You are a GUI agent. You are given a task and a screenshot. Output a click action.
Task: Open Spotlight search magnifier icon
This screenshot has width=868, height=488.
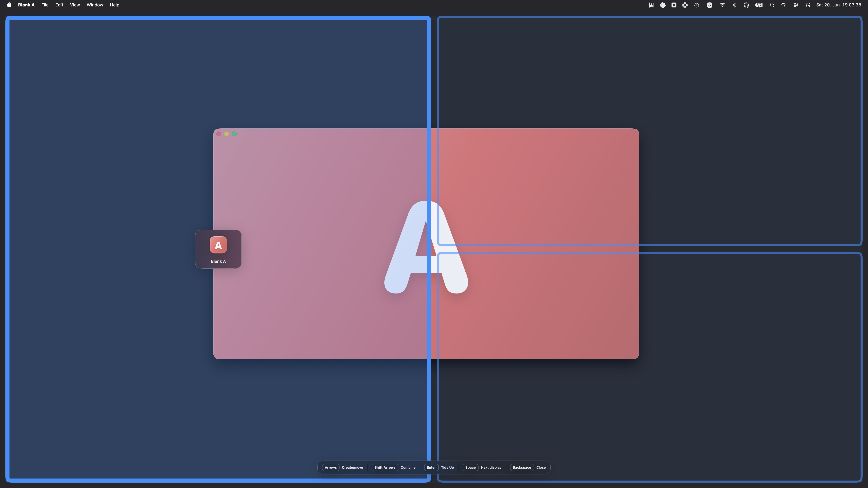click(x=772, y=5)
